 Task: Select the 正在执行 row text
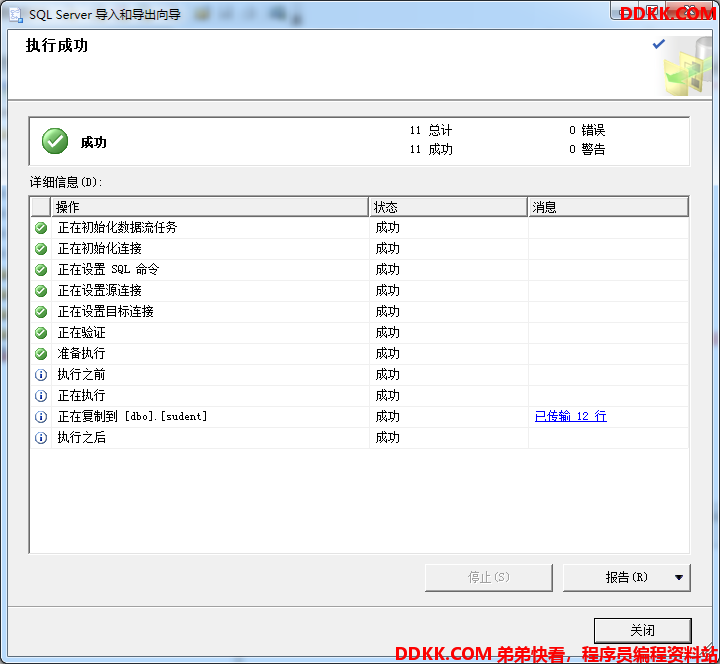82,395
